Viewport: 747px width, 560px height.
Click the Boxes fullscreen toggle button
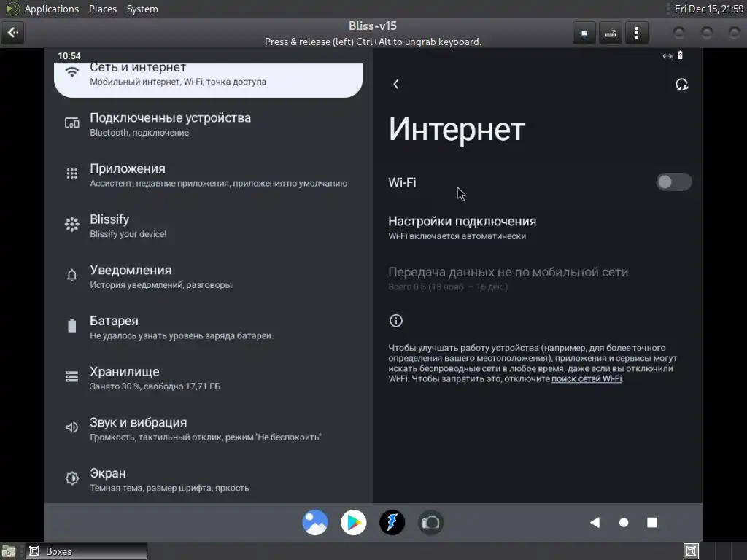point(584,33)
